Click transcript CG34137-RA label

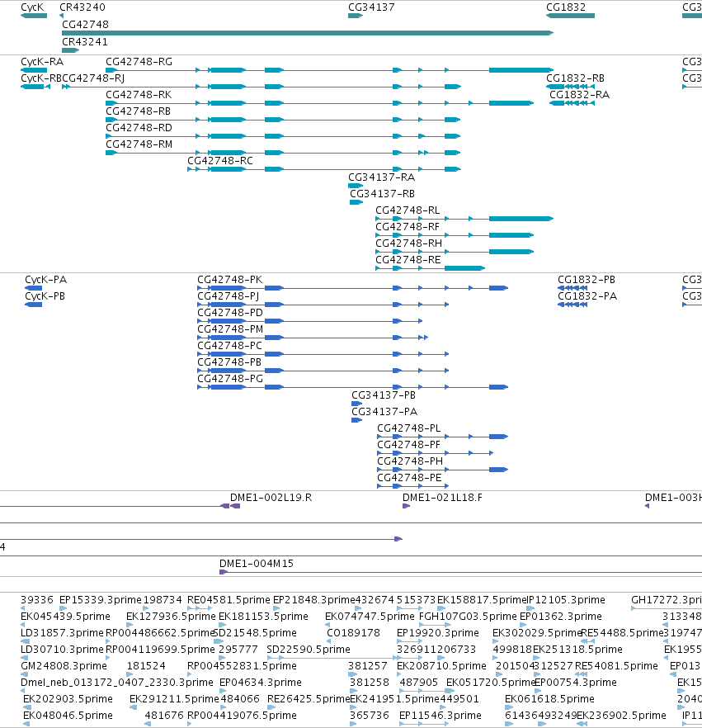coord(382,177)
